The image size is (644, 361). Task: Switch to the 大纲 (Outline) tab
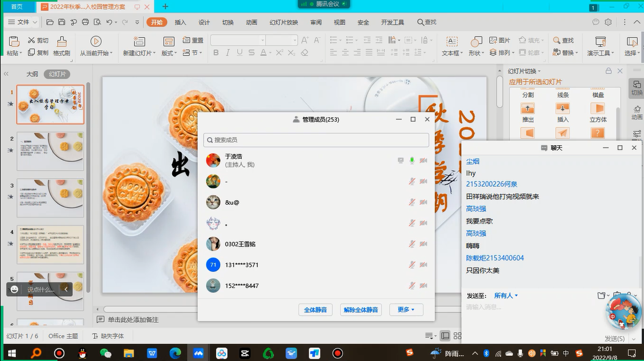point(32,74)
